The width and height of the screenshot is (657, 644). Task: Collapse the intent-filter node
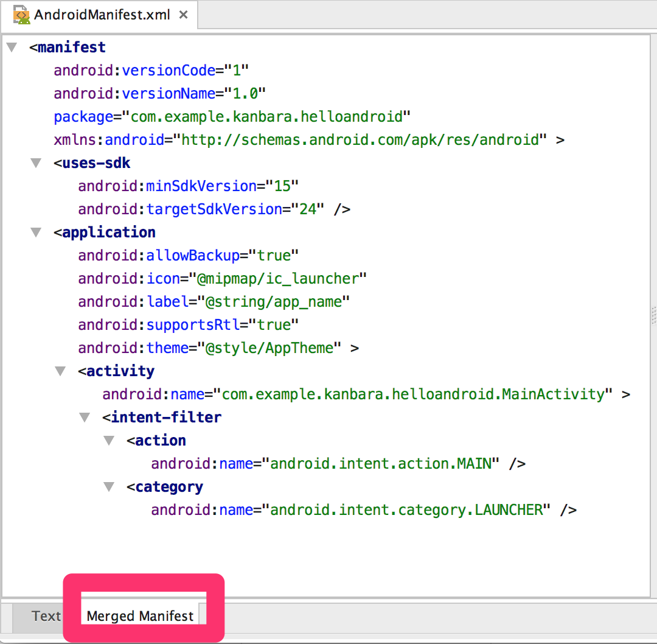(x=85, y=417)
